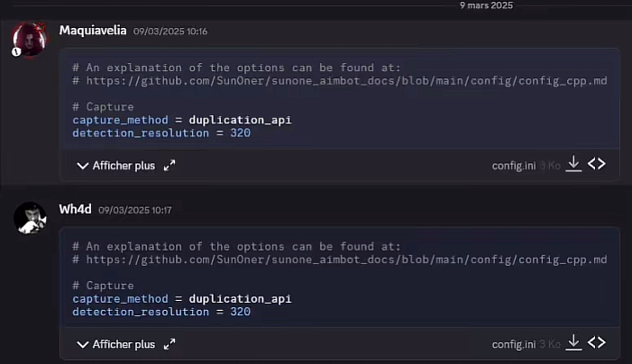Open fullscreen view of Maquiavelia's config.ini
This screenshot has width=632, height=364.
(x=169, y=166)
